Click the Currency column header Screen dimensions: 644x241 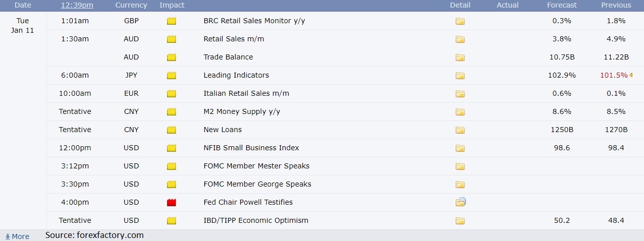tap(131, 5)
